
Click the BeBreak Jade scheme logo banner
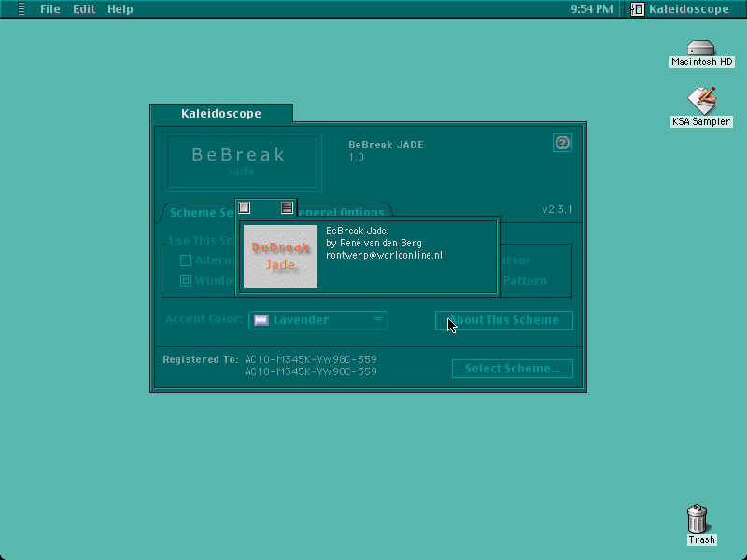pyautogui.click(x=242, y=161)
